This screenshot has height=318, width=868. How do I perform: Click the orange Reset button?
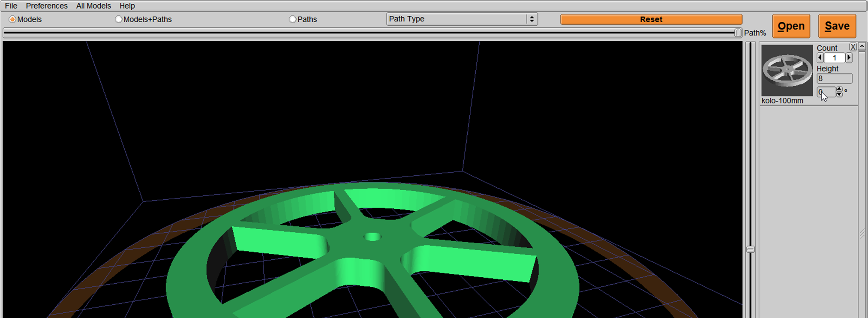coord(651,19)
